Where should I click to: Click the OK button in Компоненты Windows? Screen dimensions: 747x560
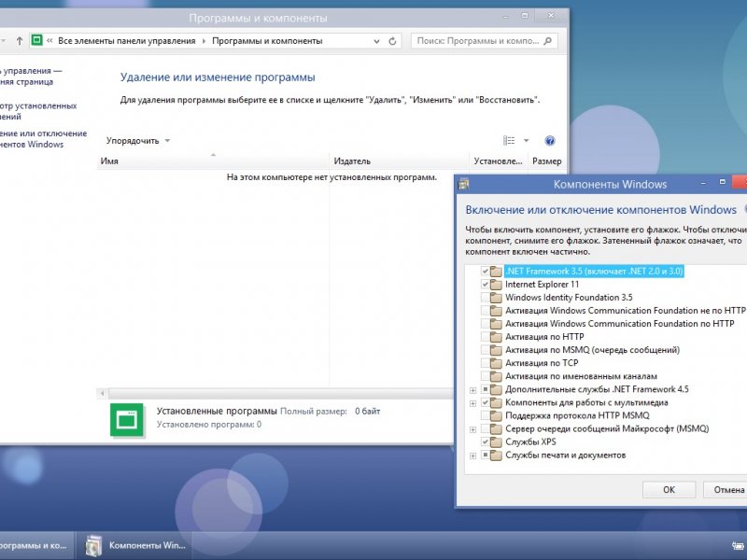pos(669,489)
